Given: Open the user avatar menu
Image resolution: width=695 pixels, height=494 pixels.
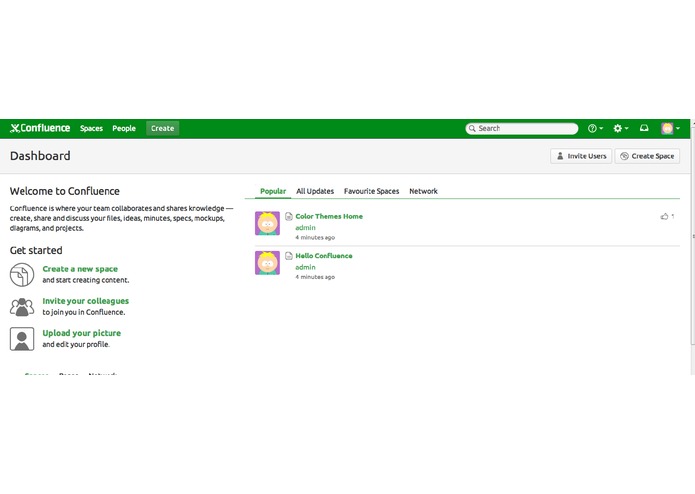Looking at the screenshot, I should coord(670,128).
